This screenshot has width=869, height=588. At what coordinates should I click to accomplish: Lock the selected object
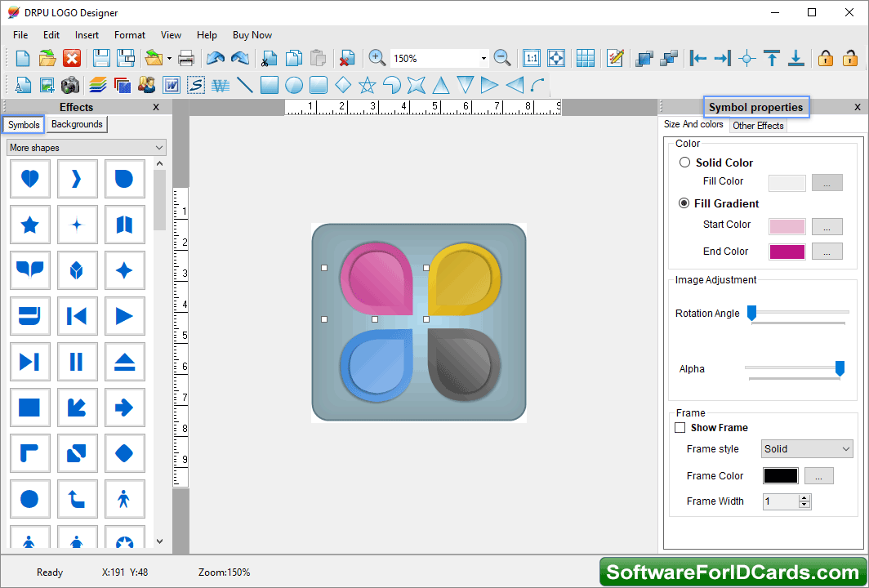pos(826,58)
